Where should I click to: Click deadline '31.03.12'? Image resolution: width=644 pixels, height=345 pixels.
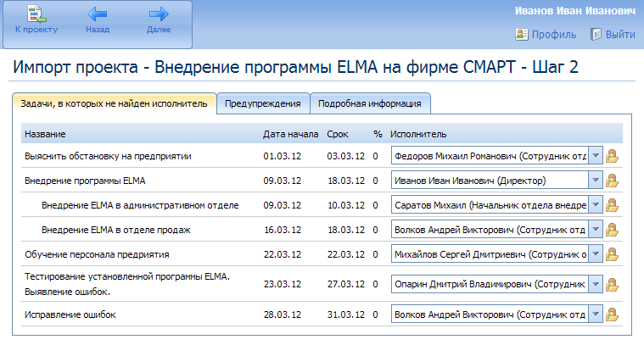346,314
